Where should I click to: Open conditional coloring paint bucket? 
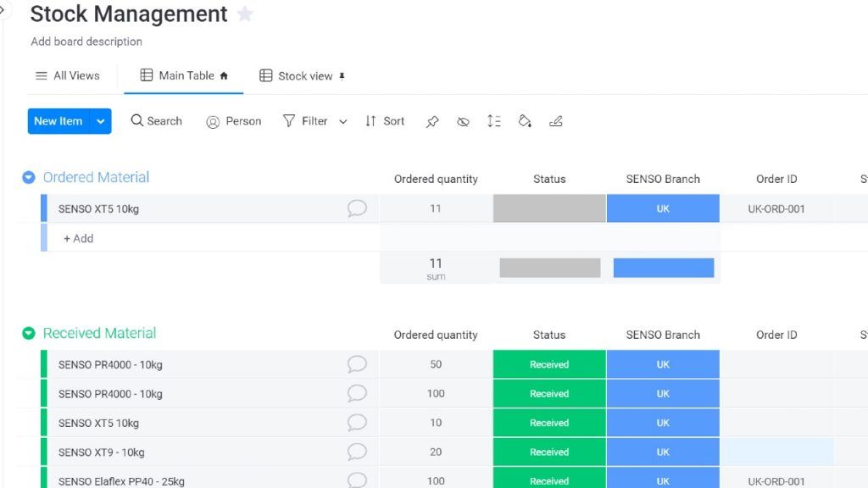(525, 121)
